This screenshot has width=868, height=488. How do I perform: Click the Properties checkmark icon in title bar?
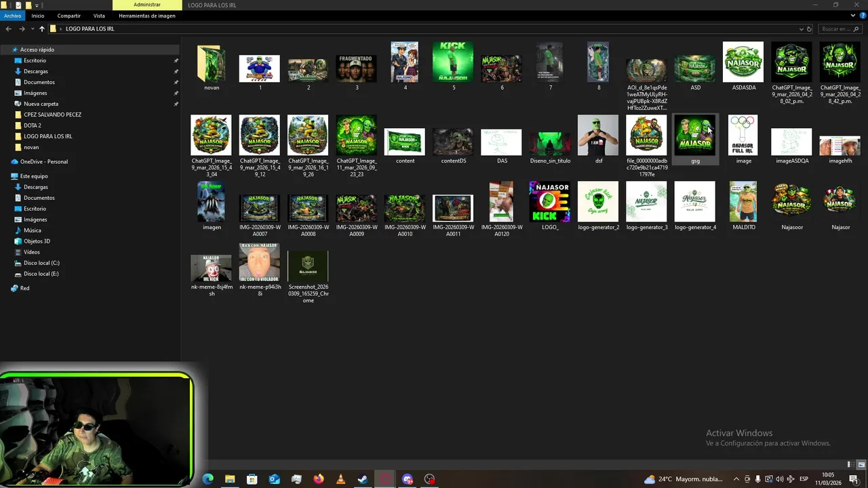coord(18,5)
